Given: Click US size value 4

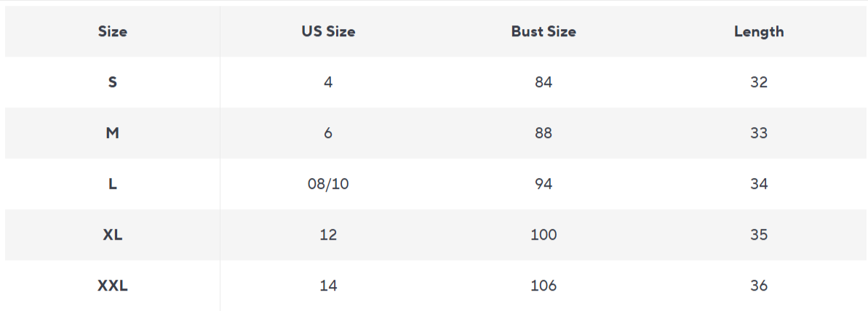Looking at the screenshot, I should (x=328, y=82).
